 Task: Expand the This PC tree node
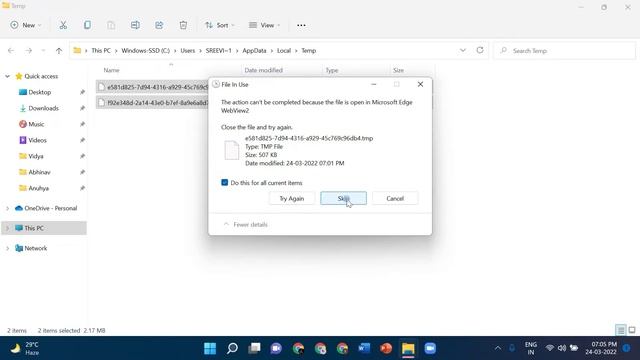[7, 228]
